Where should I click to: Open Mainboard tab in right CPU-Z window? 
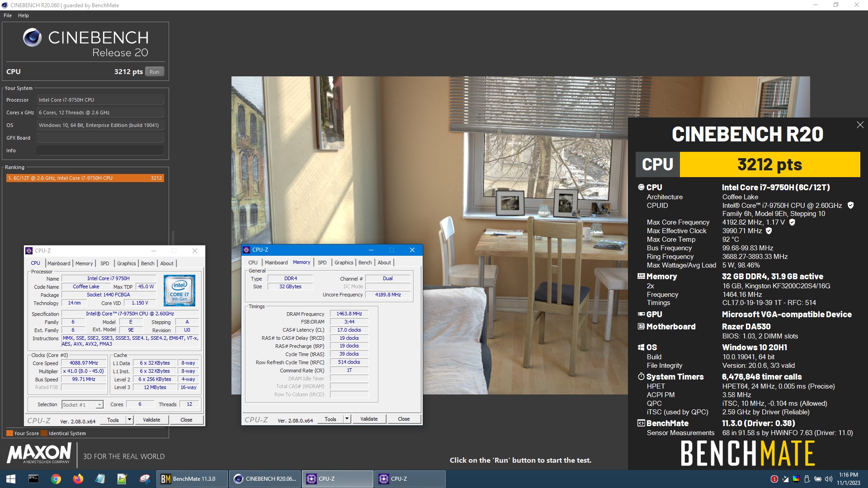tap(276, 263)
